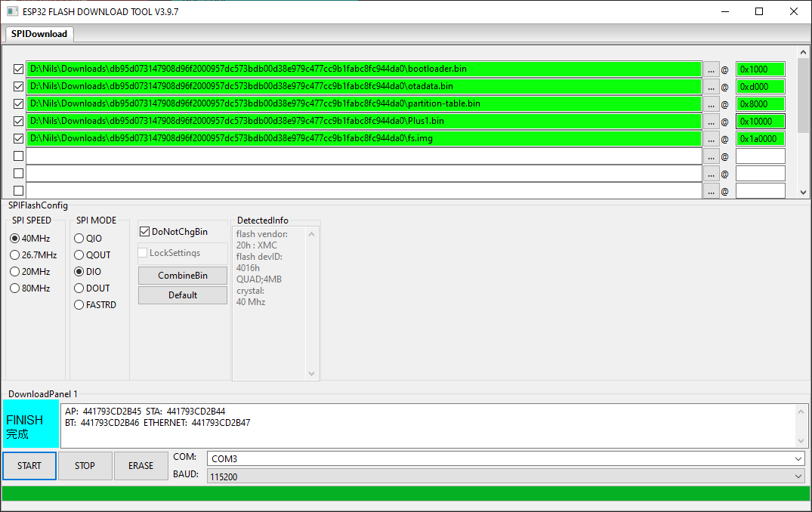Click the 'QUAD;4MB' detected info text
The image size is (812, 512).
[259, 279]
